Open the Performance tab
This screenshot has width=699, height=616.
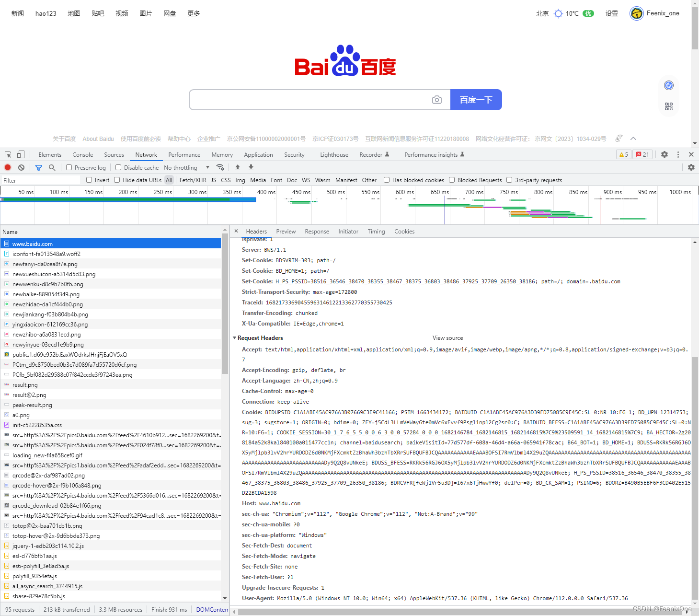[184, 155]
